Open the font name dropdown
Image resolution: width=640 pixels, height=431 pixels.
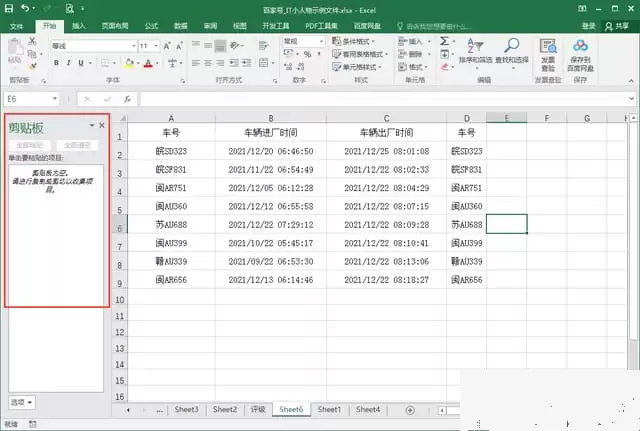tap(133, 46)
